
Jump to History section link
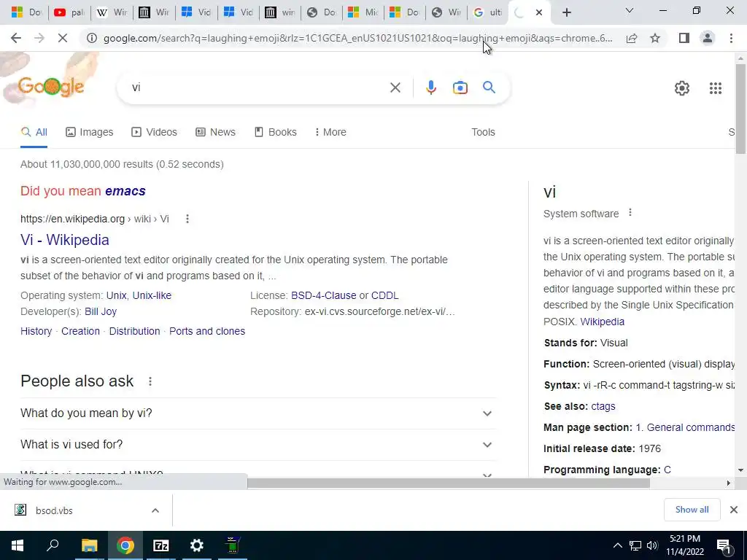(x=36, y=332)
